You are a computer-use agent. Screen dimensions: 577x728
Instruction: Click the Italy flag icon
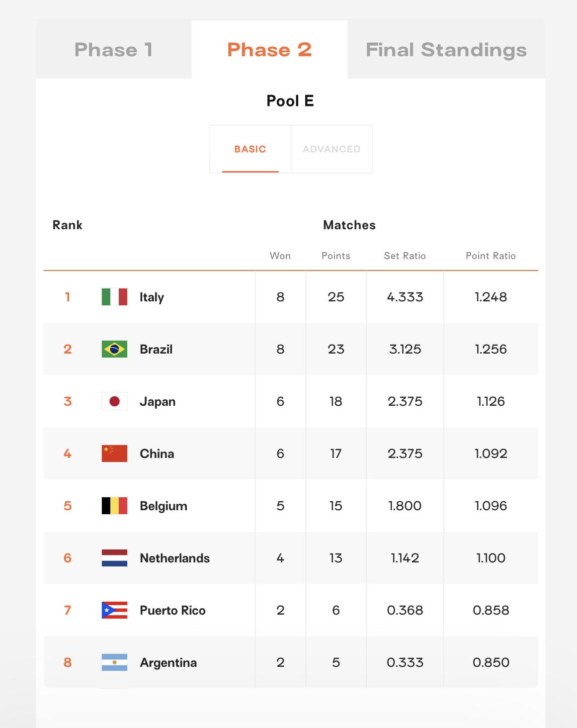tap(114, 297)
